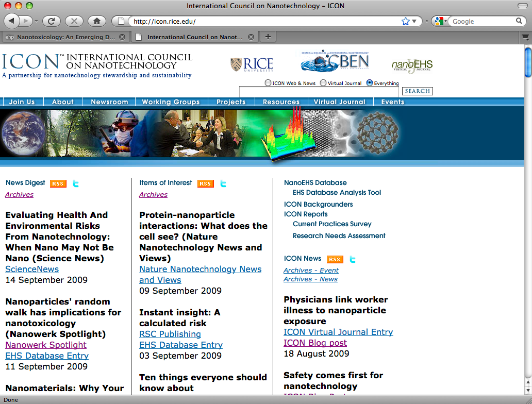The image size is (532, 404).
Task: Switch to the Nanotoxicology tab
Action: [65, 37]
